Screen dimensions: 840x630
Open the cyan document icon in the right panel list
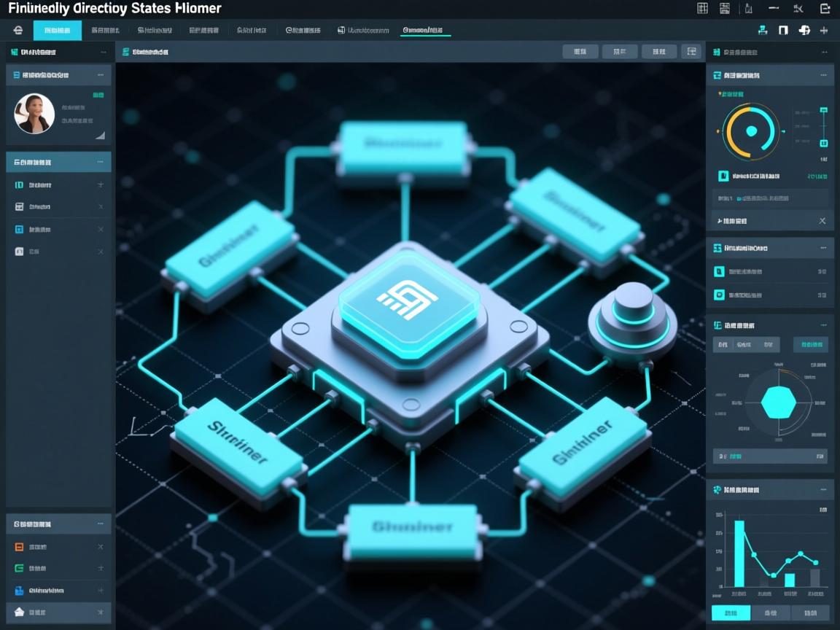(719, 271)
